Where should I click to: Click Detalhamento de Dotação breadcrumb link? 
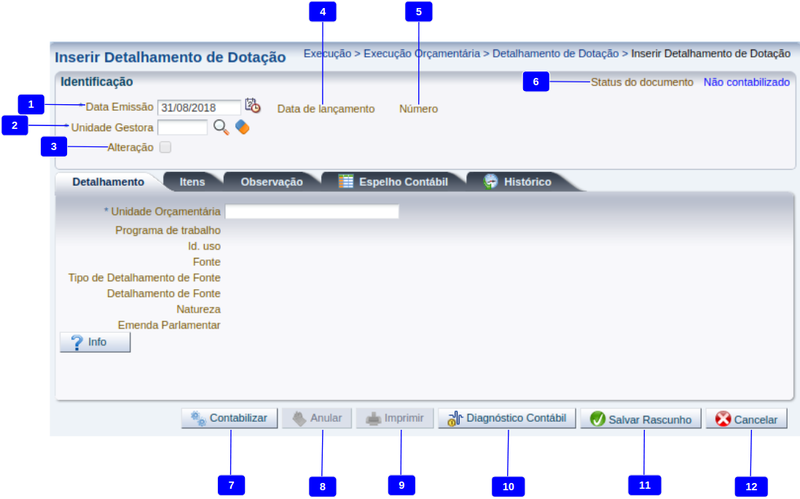(x=555, y=53)
